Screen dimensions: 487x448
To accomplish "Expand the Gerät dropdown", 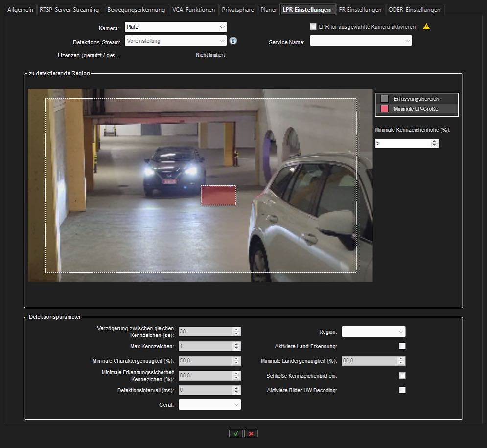I will [209, 404].
